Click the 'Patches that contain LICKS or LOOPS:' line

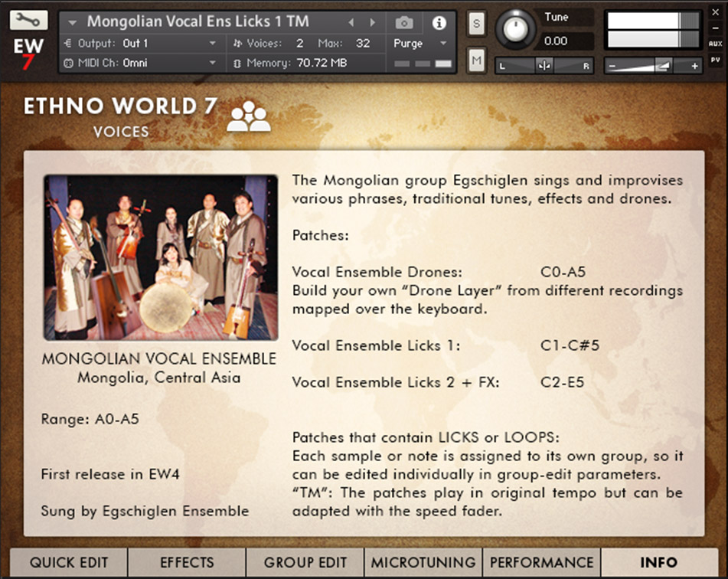[x=426, y=437]
